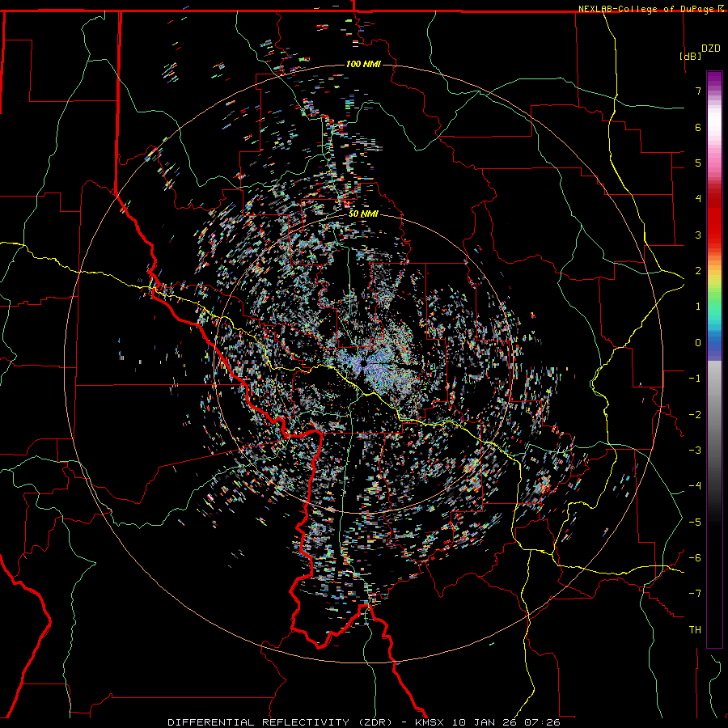Click the [dB] unit label
728x728 pixels.
[691, 56]
